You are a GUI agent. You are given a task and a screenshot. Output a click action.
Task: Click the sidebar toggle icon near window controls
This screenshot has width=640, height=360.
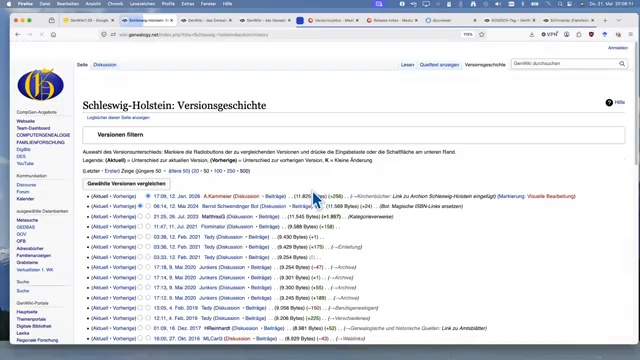pos(51,20)
